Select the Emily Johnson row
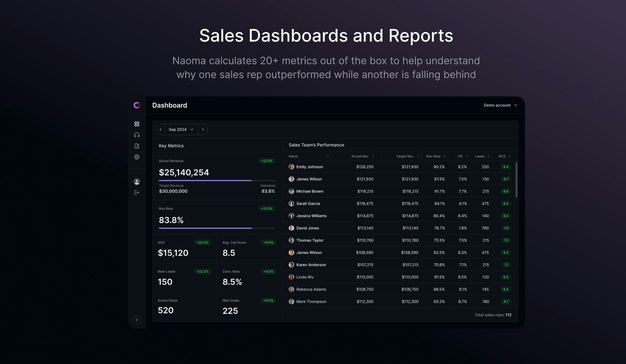626x364 pixels. pos(310,167)
